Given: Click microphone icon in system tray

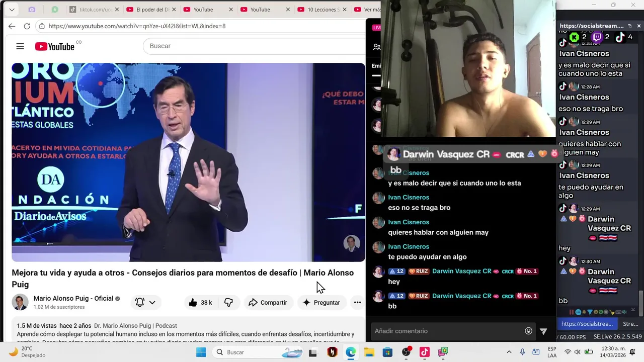Looking at the screenshot, I should [522, 352].
